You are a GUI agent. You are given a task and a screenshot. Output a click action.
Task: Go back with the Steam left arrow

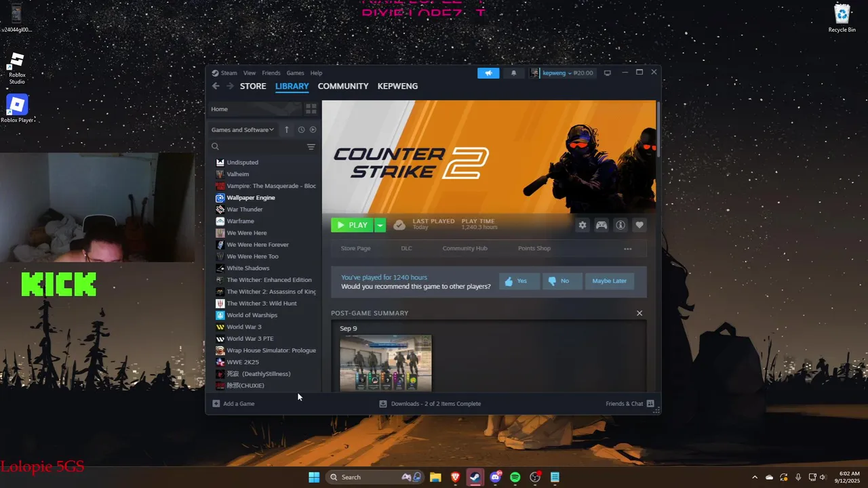(216, 86)
